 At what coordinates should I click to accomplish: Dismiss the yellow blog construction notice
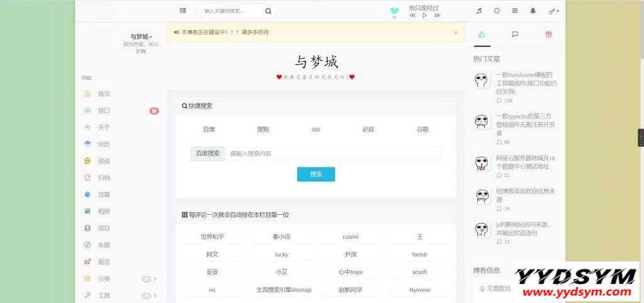click(x=455, y=33)
